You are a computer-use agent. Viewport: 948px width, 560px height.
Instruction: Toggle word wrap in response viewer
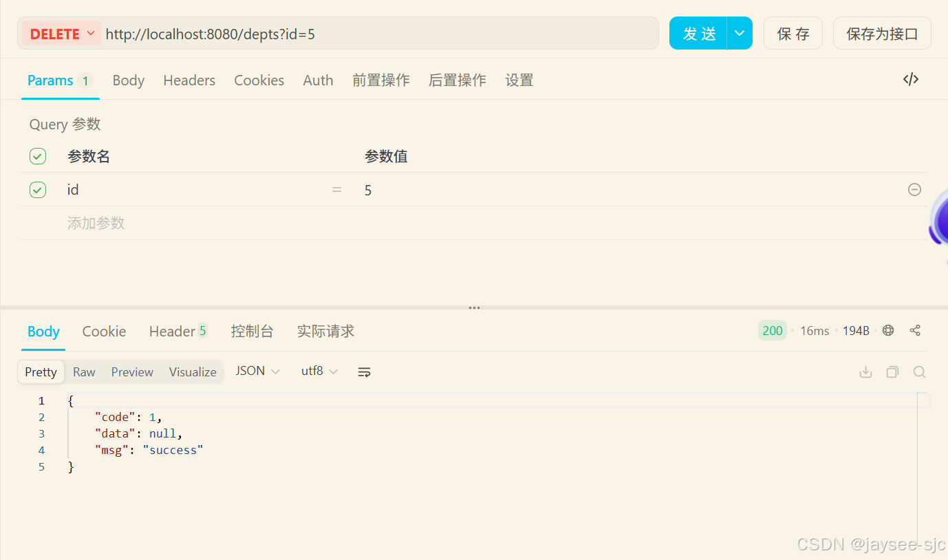[x=364, y=371]
